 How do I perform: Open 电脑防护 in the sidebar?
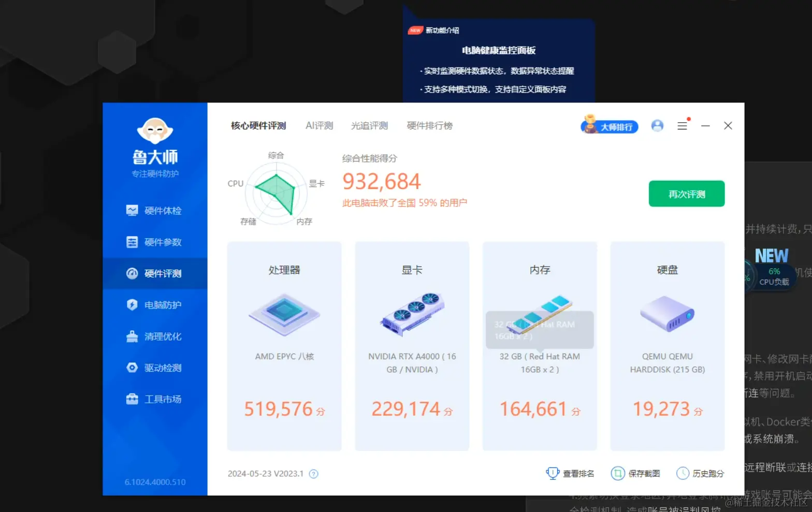[x=154, y=305]
